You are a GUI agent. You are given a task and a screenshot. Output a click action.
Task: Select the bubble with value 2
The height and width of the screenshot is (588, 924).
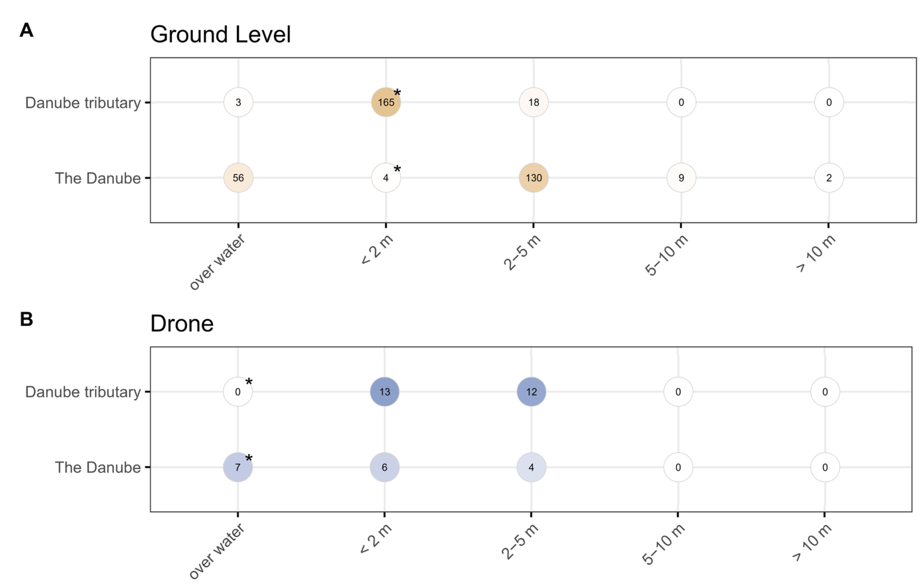829,178
